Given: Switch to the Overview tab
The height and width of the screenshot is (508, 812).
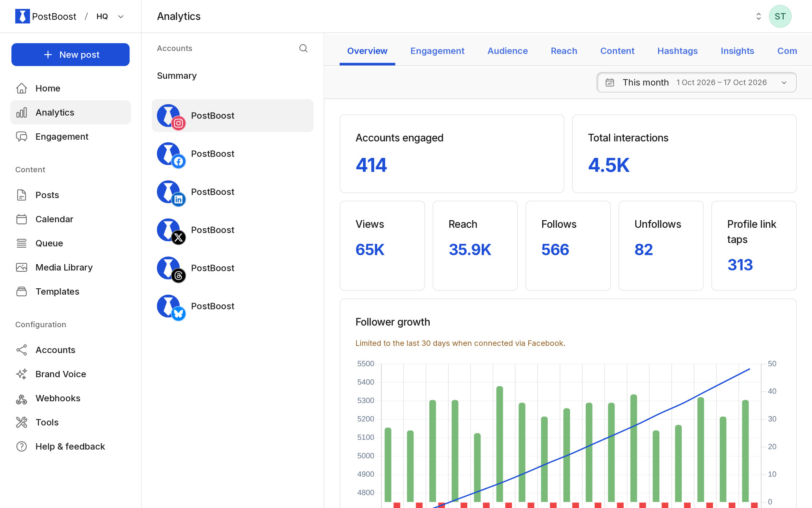Looking at the screenshot, I should pyautogui.click(x=367, y=51).
